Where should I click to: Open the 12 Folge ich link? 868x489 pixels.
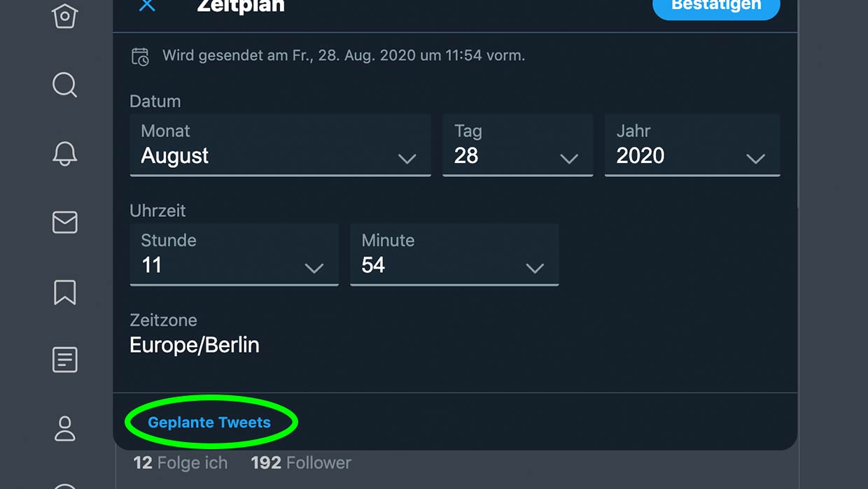(181, 462)
